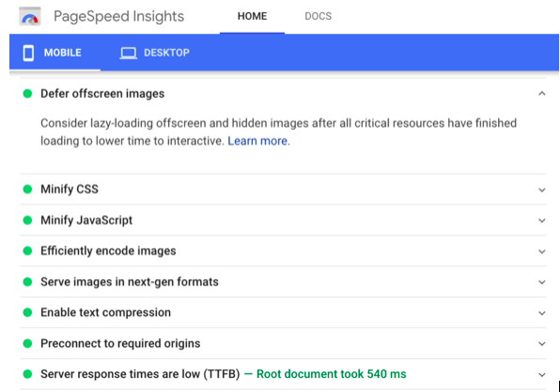Open the DOCS menu item
The width and height of the screenshot is (560, 392).
click(318, 16)
